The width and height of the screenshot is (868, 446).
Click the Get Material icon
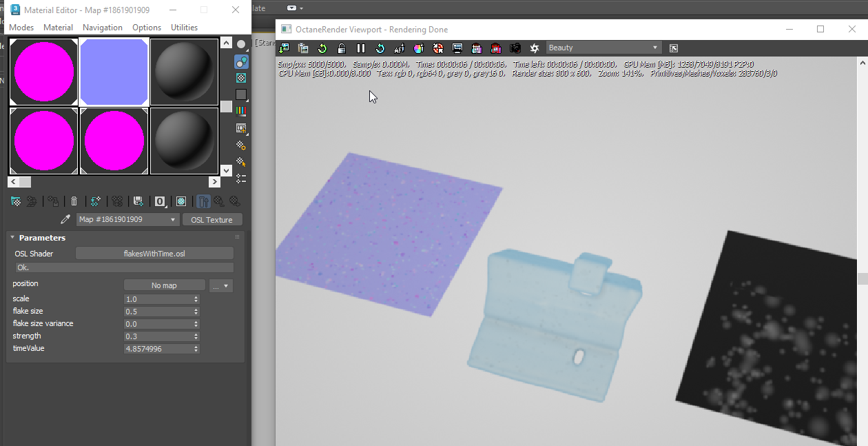pyautogui.click(x=16, y=201)
